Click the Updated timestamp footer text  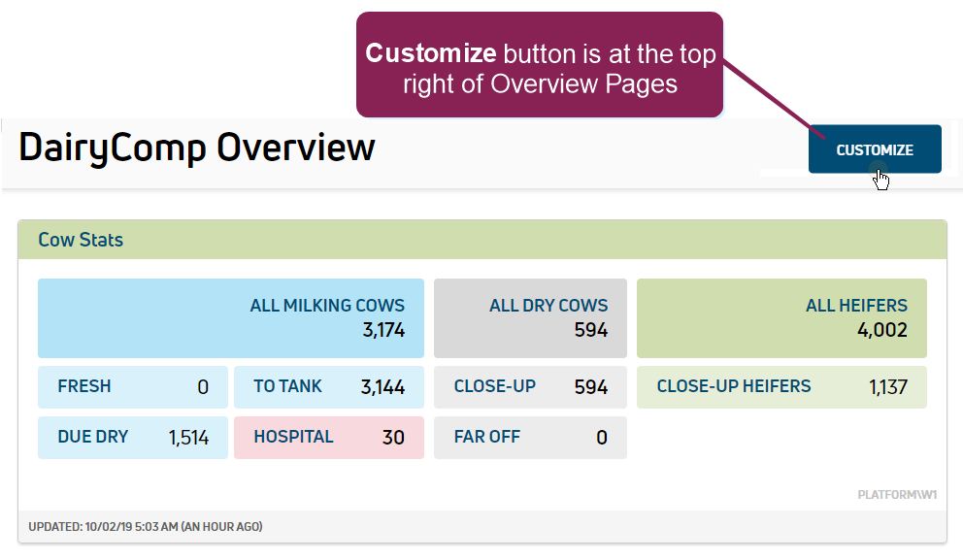(146, 527)
